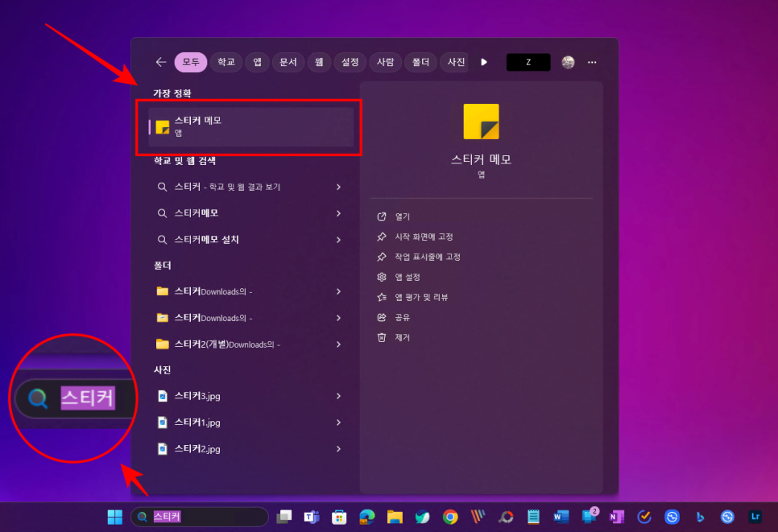778x532 pixels.
Task: Open the Notepad icon on the taskbar
Action: [533, 518]
